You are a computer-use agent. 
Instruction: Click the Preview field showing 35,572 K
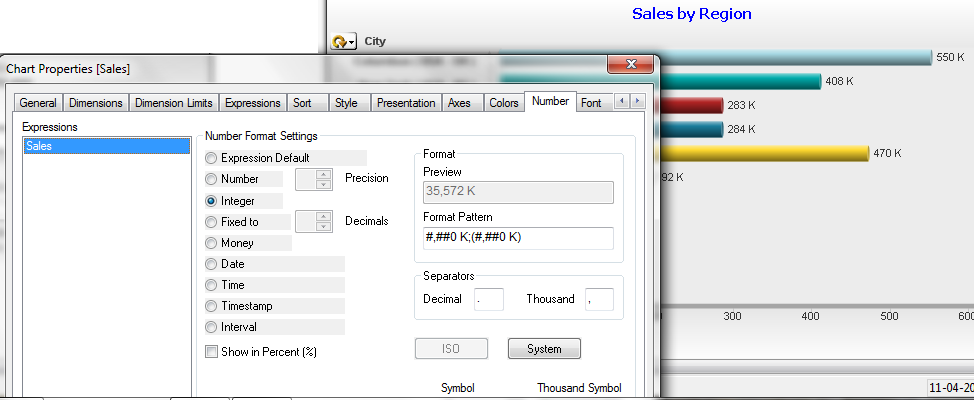[x=518, y=193]
